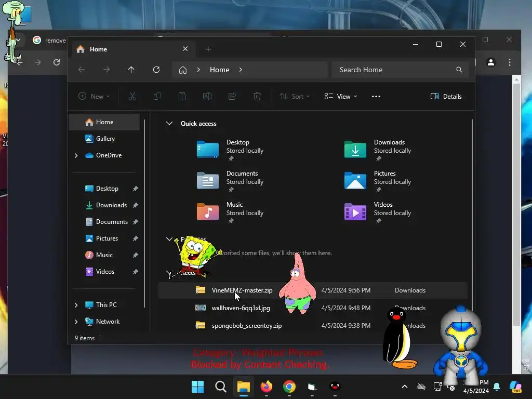The height and width of the screenshot is (399, 532).
Task: Select Home in the navigation pane
Action: tap(104, 122)
